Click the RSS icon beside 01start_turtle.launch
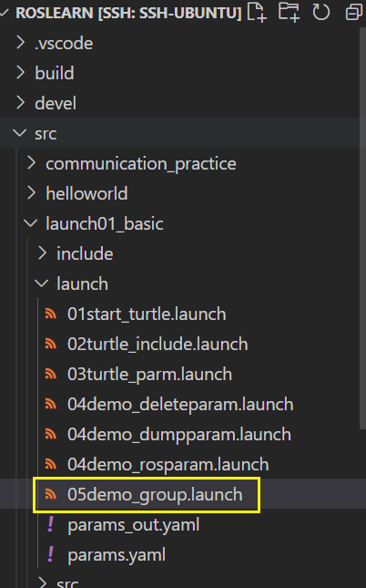The width and height of the screenshot is (366, 588). (51, 314)
